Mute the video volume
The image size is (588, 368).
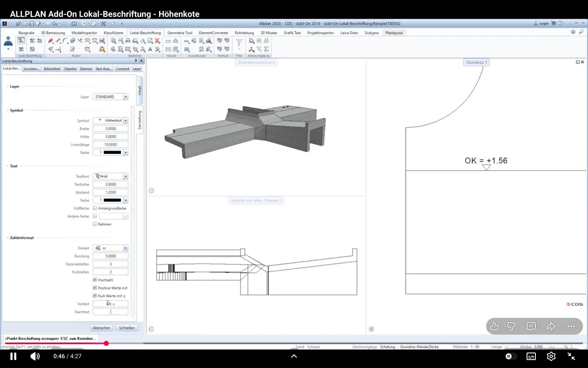pyautogui.click(x=35, y=356)
